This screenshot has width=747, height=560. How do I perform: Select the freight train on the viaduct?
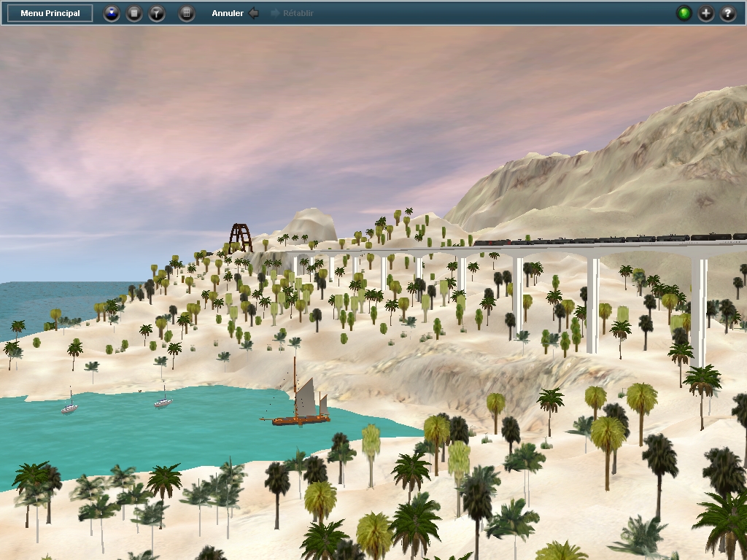click(x=610, y=238)
